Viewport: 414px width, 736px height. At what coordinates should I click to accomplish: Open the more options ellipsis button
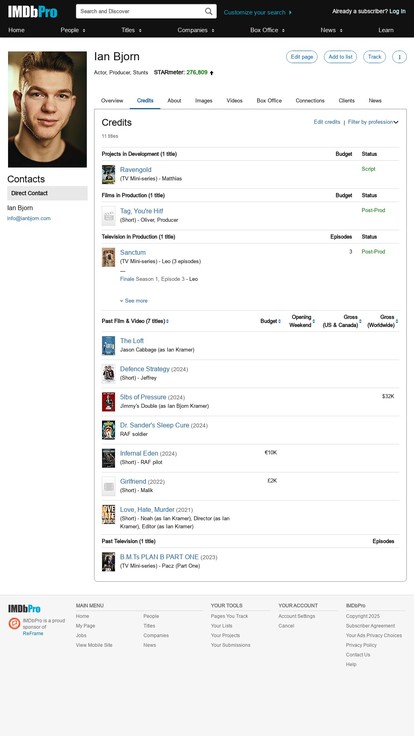[x=399, y=57]
